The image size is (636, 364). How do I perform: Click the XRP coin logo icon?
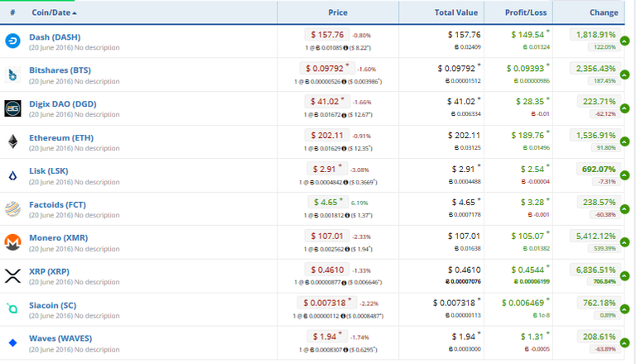tap(12, 275)
